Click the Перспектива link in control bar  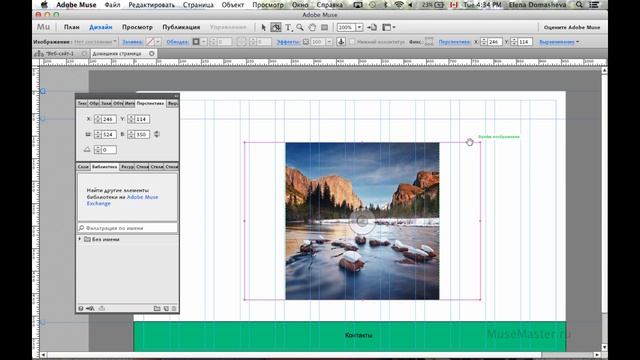tap(454, 42)
